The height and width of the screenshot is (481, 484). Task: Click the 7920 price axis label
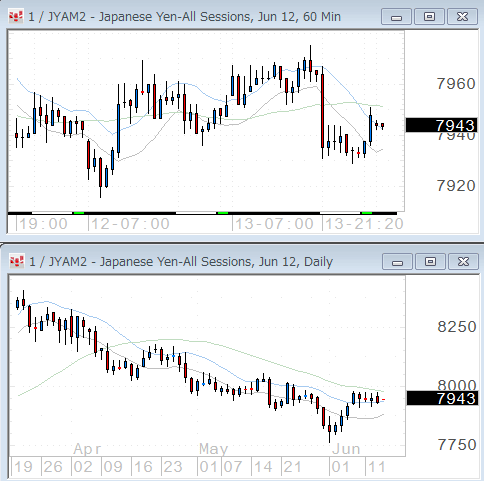(456, 186)
